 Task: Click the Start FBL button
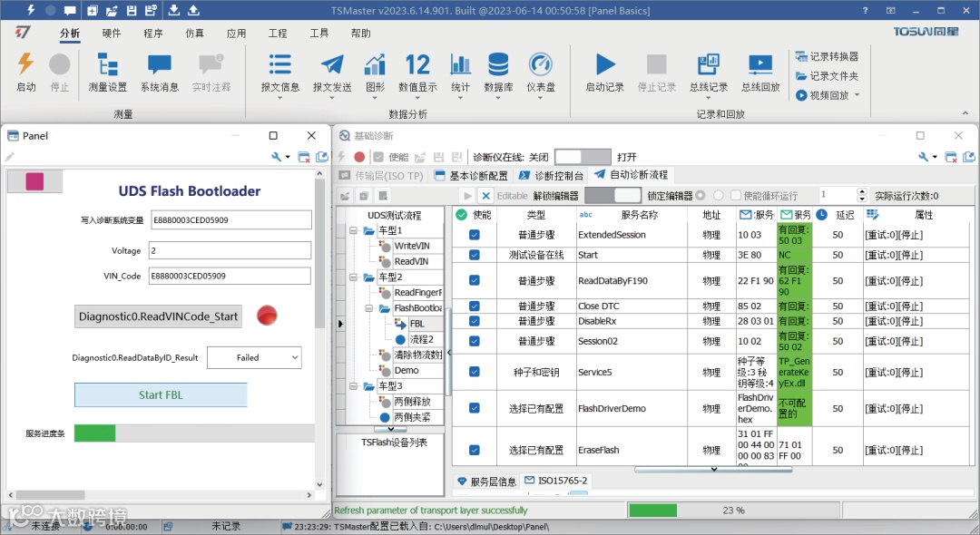pyautogui.click(x=161, y=394)
